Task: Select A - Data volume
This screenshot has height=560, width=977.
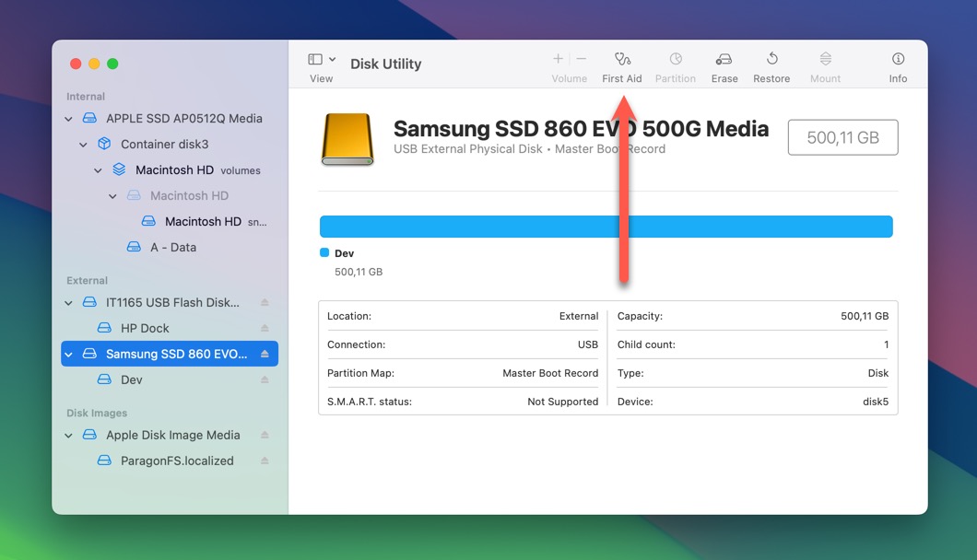Action: click(170, 247)
